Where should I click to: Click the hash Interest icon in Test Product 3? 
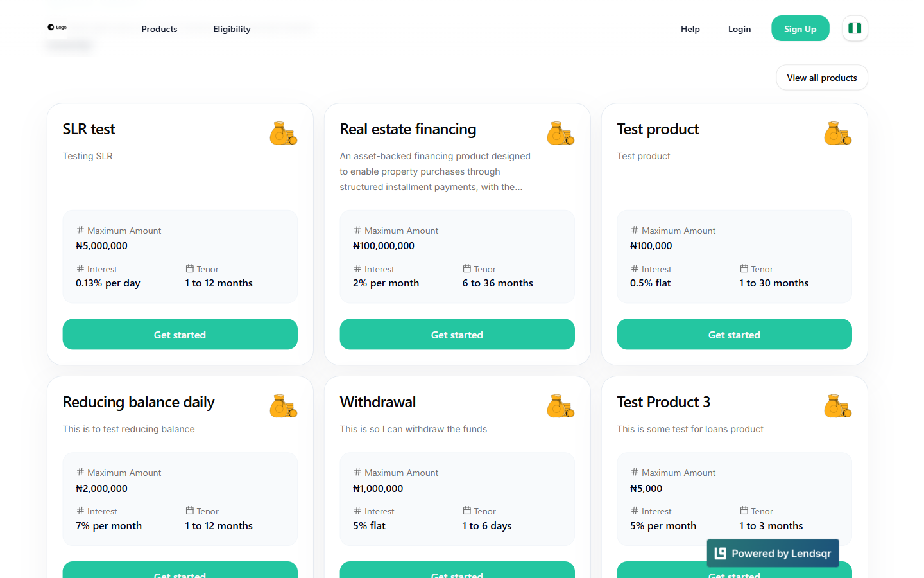click(635, 511)
